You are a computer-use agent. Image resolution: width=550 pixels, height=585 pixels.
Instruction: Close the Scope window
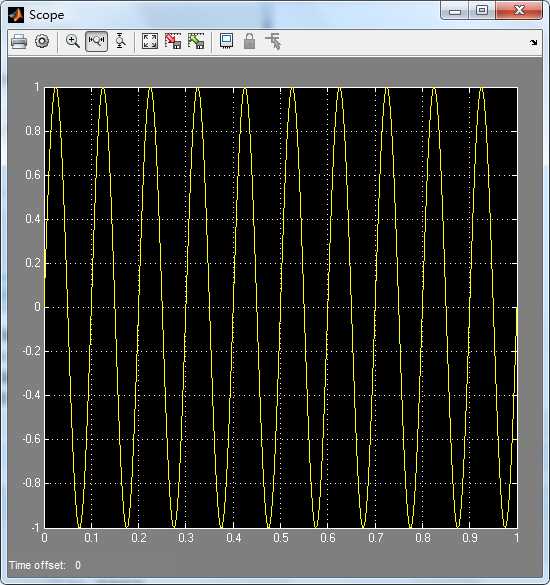point(519,10)
